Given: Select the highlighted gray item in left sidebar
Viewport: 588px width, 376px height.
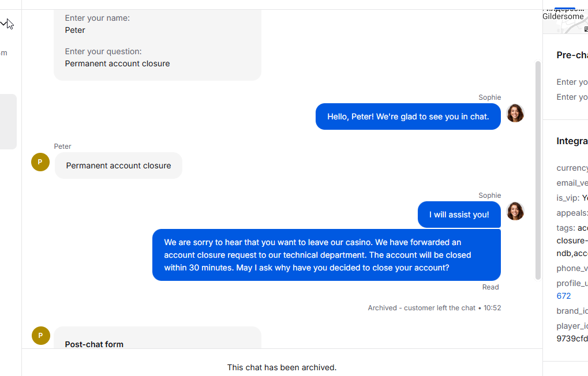Looking at the screenshot, I should coord(8,122).
